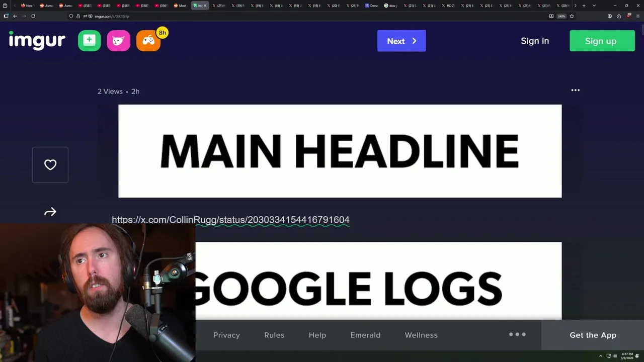This screenshot has height=362, width=644.
Task: Expand the footer three-dot more menu
Action: (517, 334)
